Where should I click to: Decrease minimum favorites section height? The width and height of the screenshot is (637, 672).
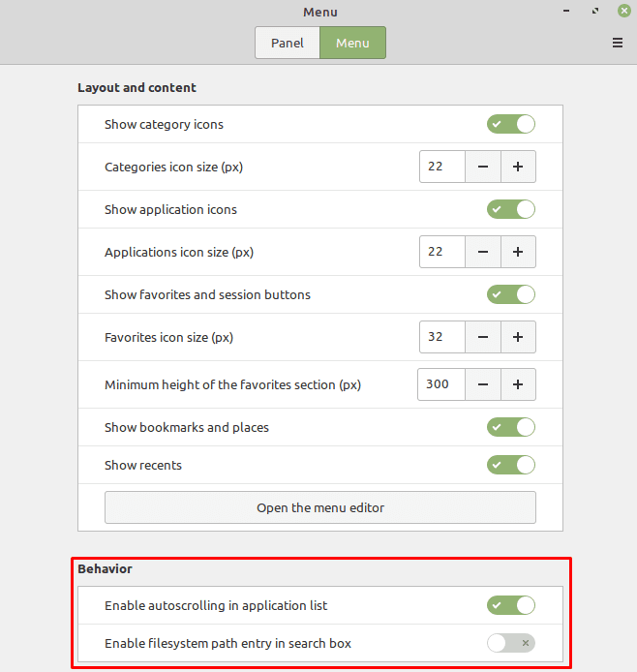coord(483,384)
